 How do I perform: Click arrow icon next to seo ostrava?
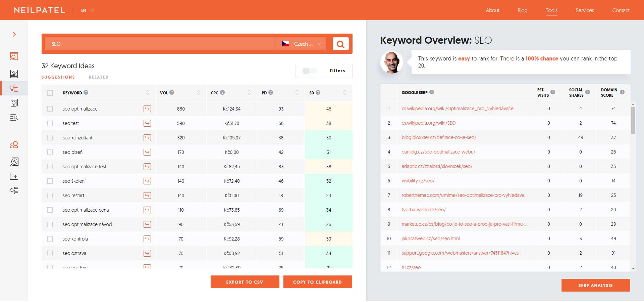coord(147,253)
